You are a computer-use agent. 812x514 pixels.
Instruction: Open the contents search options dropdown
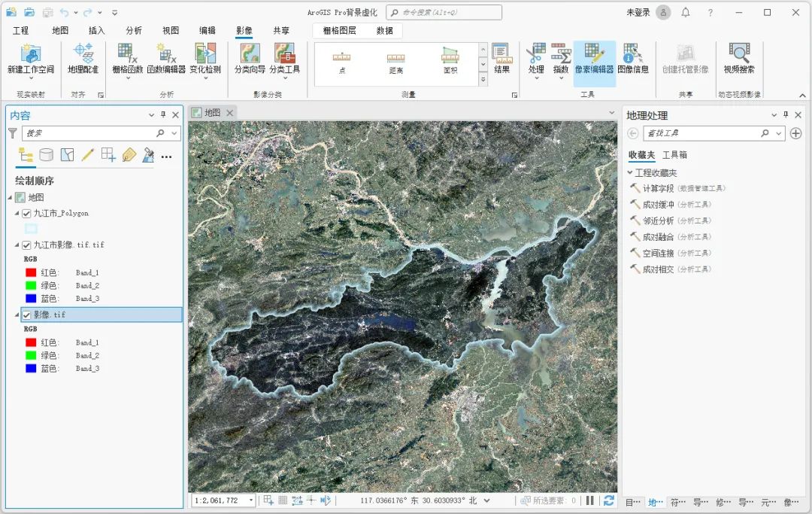174,133
